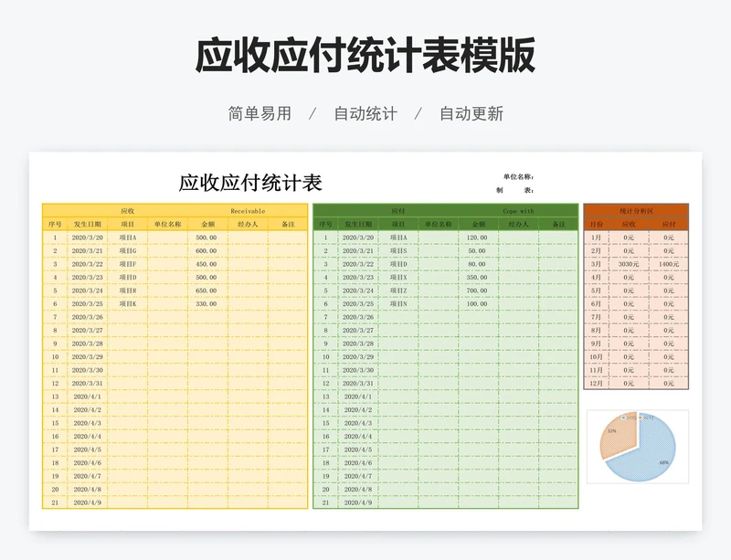Click date 2020/4/9 in yellow table

(87, 502)
